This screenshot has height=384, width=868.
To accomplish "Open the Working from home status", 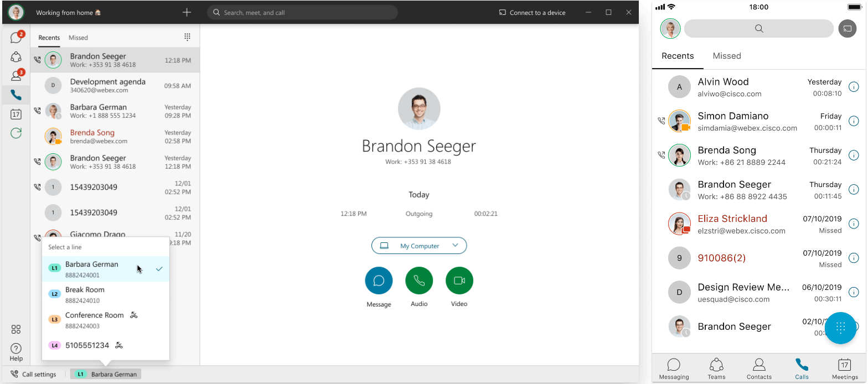I will coord(69,12).
